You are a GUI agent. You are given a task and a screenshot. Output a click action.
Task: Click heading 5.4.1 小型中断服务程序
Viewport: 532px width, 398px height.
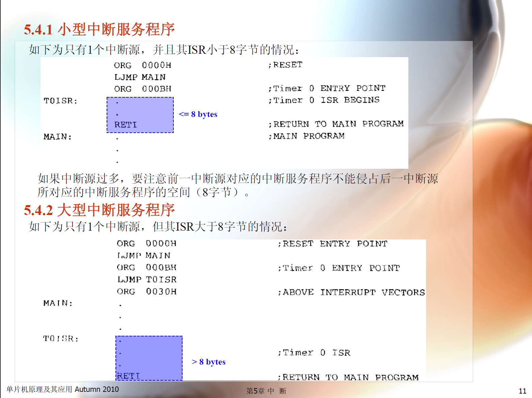tap(99, 29)
